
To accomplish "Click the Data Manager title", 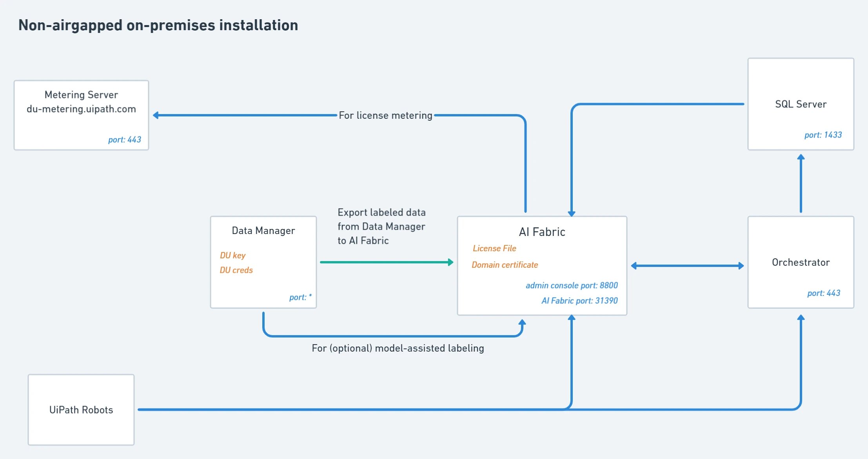I will pos(263,230).
